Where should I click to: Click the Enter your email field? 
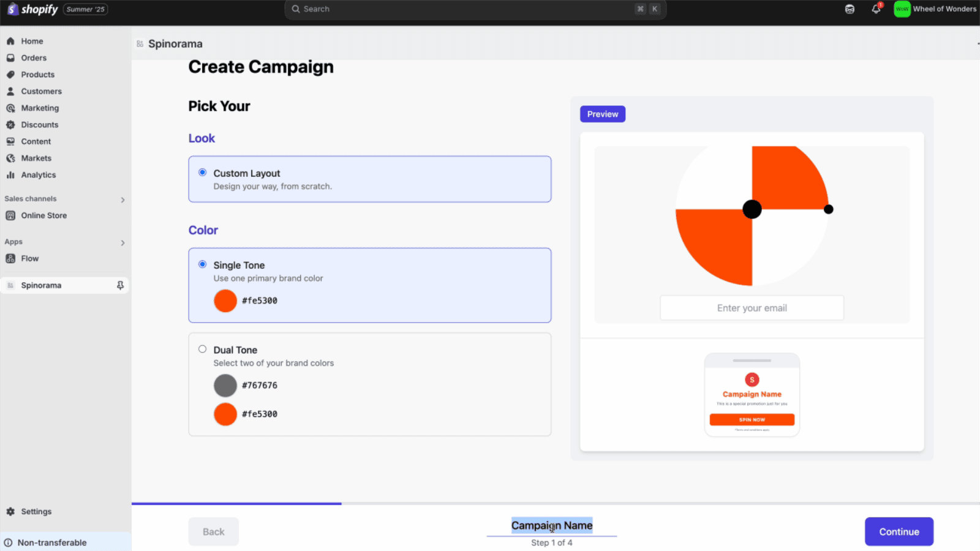coord(752,307)
